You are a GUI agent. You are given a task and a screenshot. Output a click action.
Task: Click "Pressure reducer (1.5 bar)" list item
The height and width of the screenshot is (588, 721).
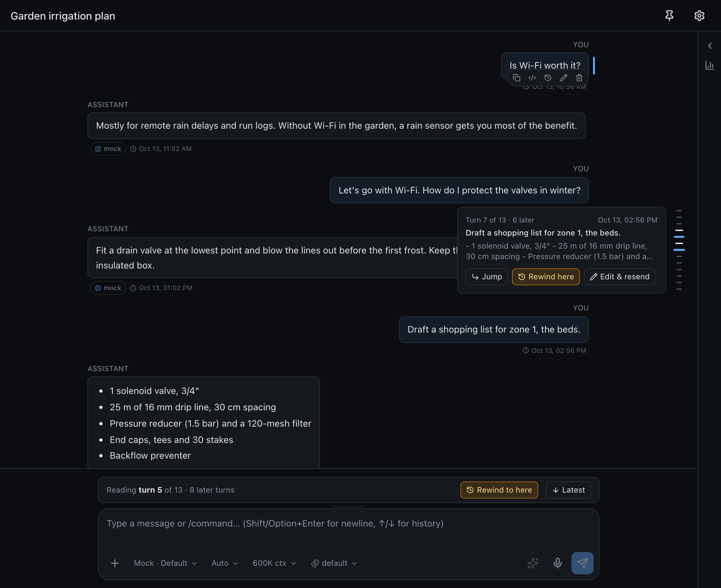(x=211, y=423)
